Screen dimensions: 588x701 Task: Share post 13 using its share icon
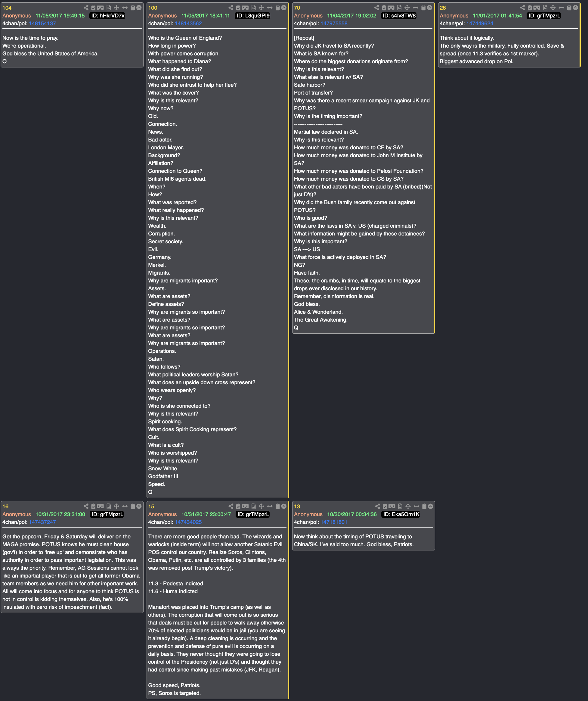click(x=378, y=506)
